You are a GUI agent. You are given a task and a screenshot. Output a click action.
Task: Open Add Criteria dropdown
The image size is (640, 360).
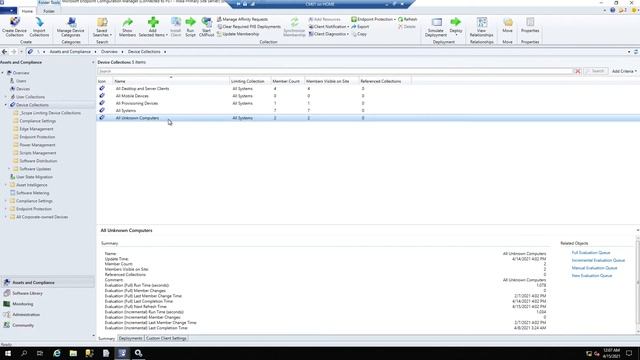624,71
